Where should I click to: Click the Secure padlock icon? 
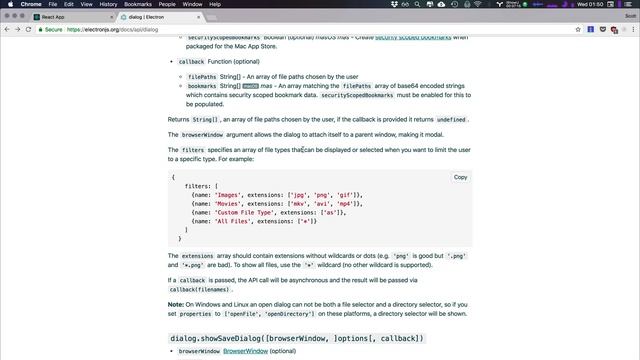click(x=40, y=29)
